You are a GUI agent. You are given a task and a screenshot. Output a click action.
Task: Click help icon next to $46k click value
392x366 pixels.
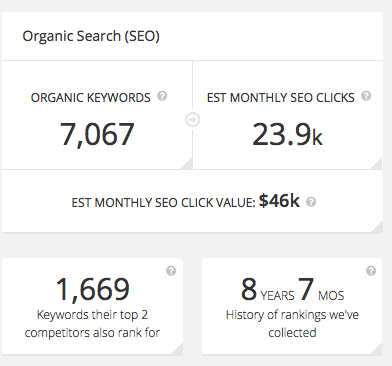click(x=311, y=202)
